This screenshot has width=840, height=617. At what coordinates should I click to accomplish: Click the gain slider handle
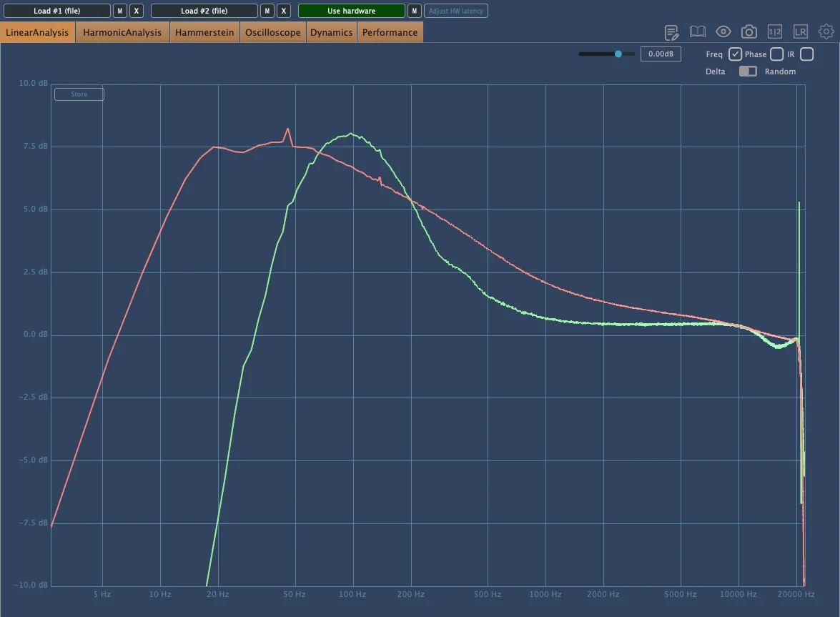pos(618,54)
